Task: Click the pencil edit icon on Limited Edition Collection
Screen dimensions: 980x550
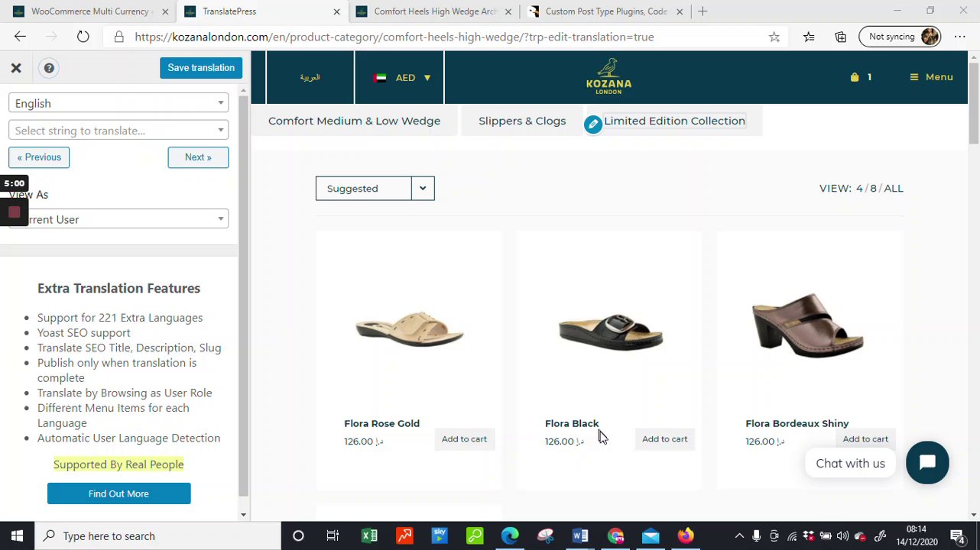Action: [593, 124]
